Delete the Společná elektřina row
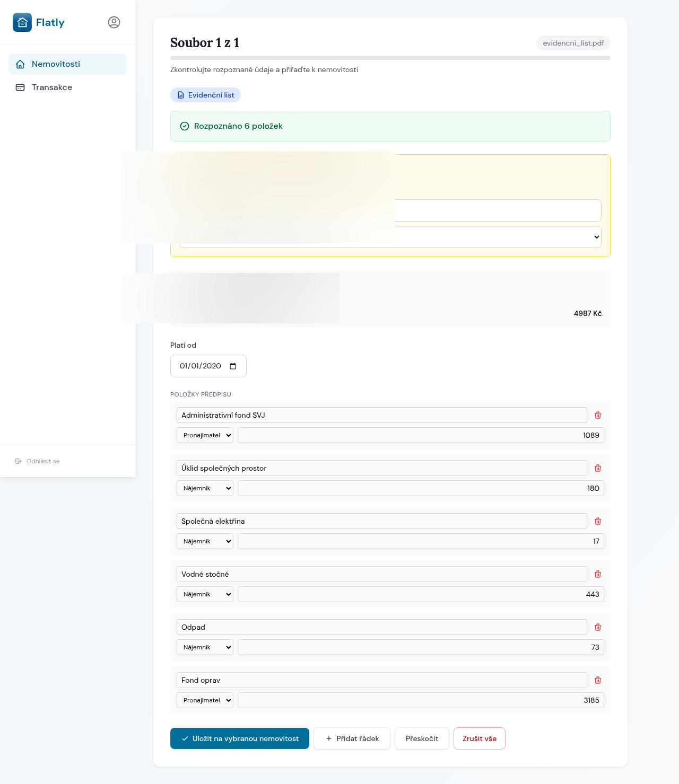679x784 pixels. pos(597,521)
